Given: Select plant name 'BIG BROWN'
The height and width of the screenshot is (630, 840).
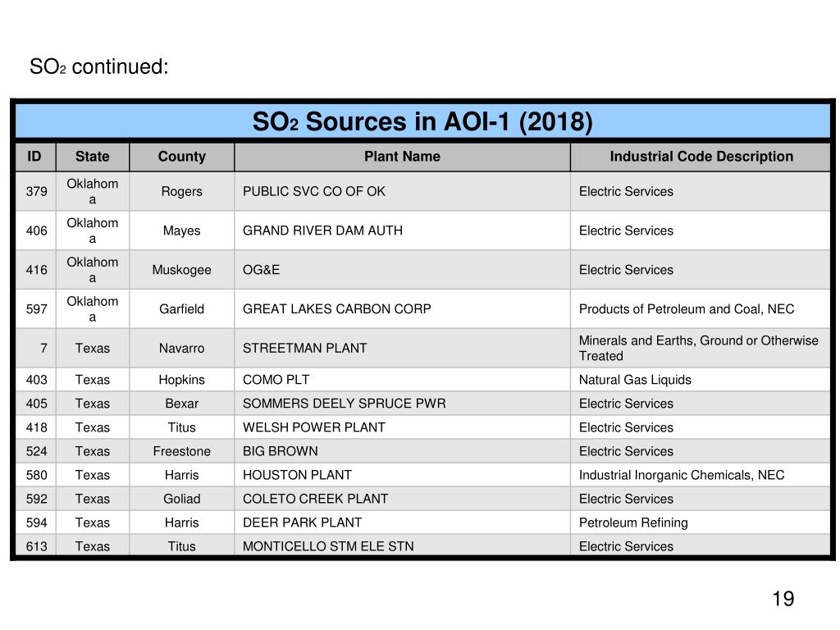Looking at the screenshot, I should coord(281,451).
